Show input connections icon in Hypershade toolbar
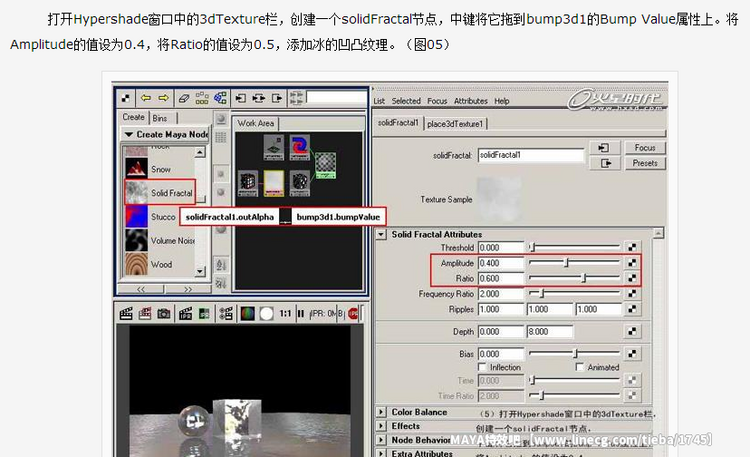This screenshot has width=750, height=457. tap(240, 98)
